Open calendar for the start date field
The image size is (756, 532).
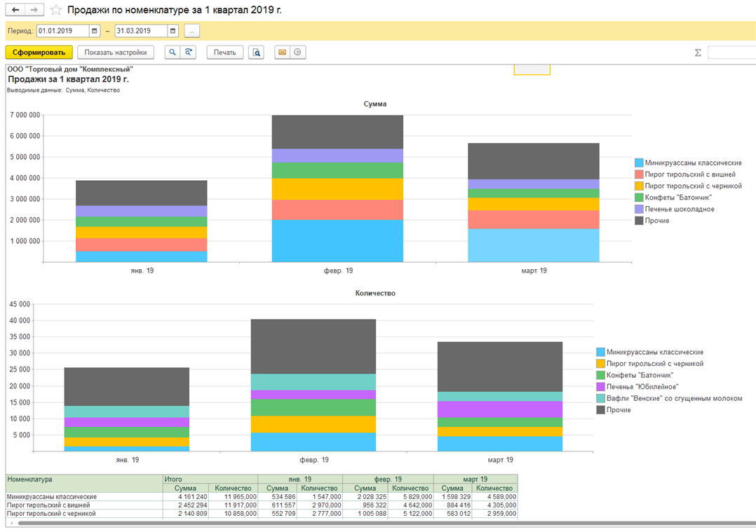(95, 32)
